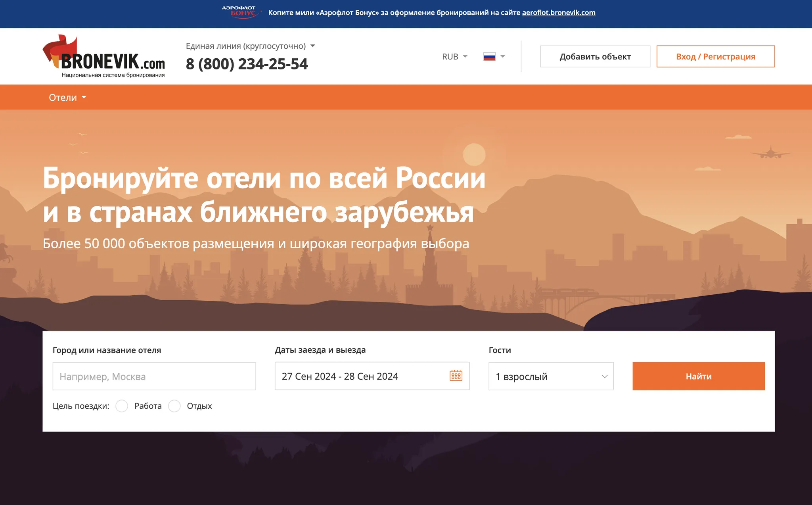Screen dimensions: 812x505
Task: Select the Работа trip purpose radio button
Action: [x=122, y=406]
